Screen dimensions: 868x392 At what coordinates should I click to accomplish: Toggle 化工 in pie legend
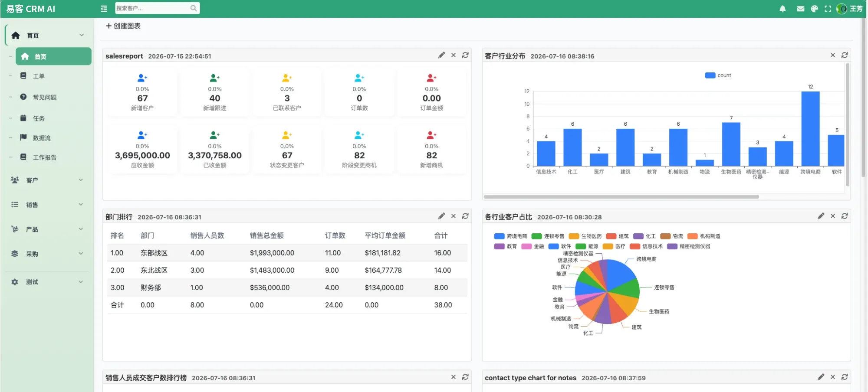coord(644,236)
